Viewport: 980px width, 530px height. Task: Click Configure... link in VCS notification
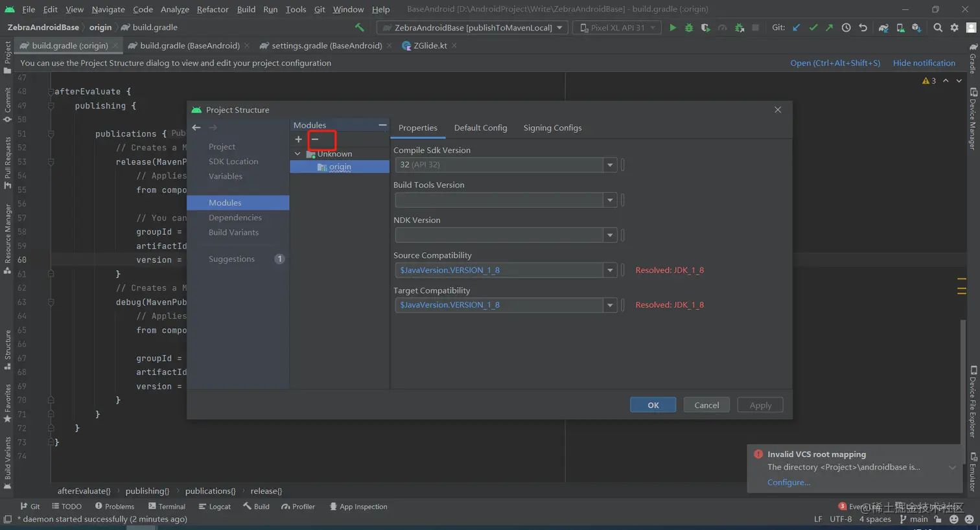pyautogui.click(x=788, y=482)
